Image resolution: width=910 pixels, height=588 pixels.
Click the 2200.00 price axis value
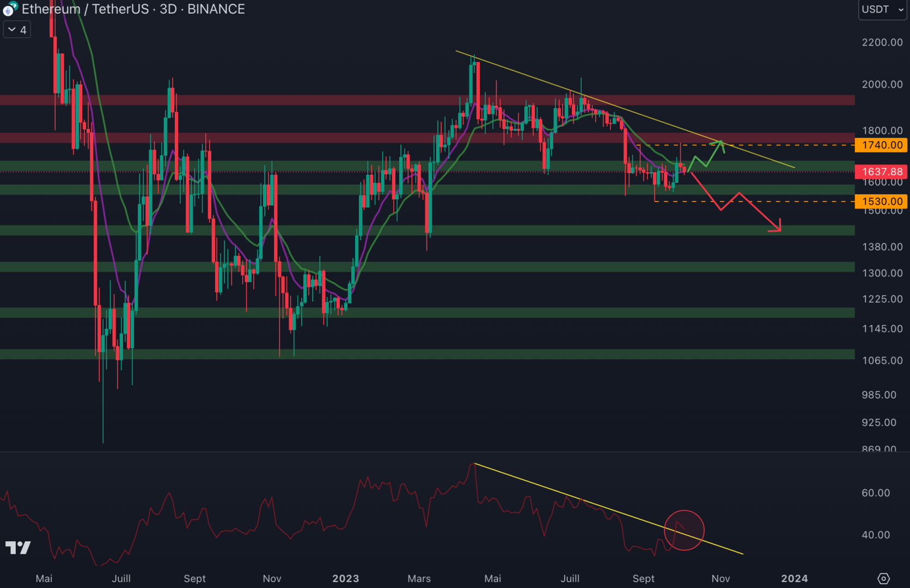point(882,42)
